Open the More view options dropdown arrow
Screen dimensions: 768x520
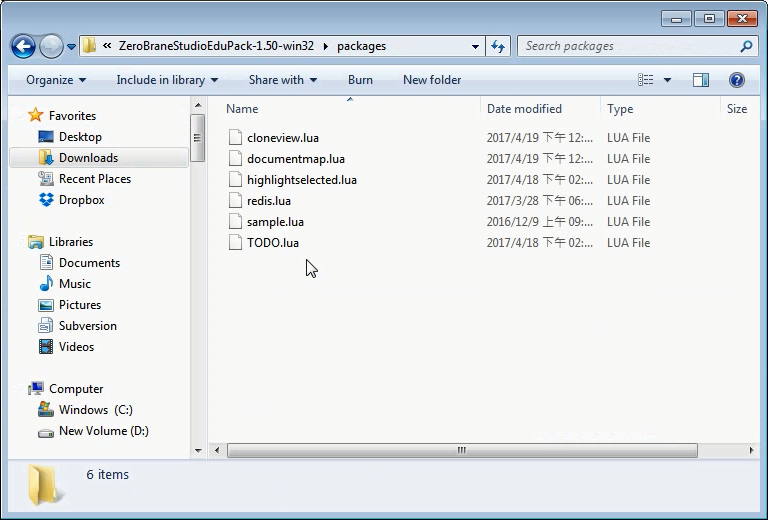[667, 80]
